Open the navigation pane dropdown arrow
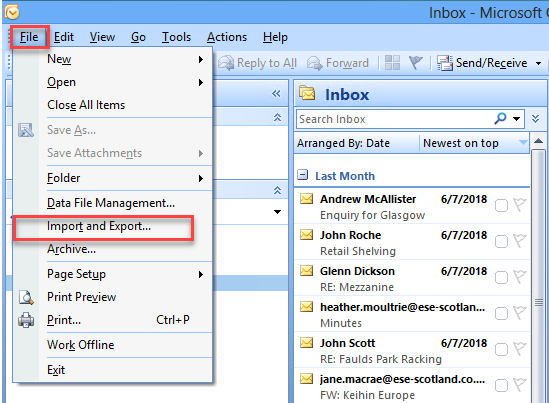Screen dimensions: 549x403 277,212
